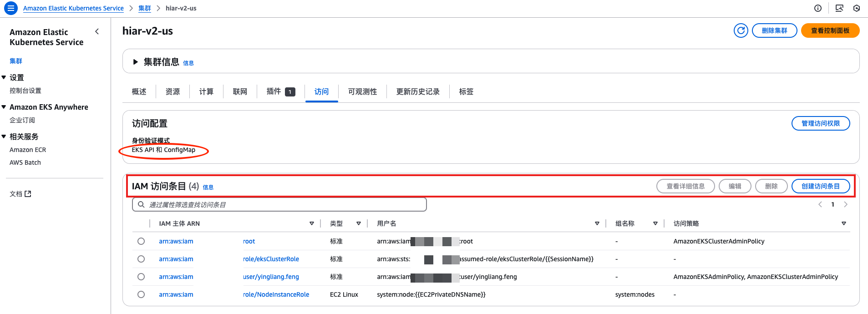Viewport: 868px width, 314px height.
Task: Sort by 访问策略 column
Action: (x=844, y=223)
